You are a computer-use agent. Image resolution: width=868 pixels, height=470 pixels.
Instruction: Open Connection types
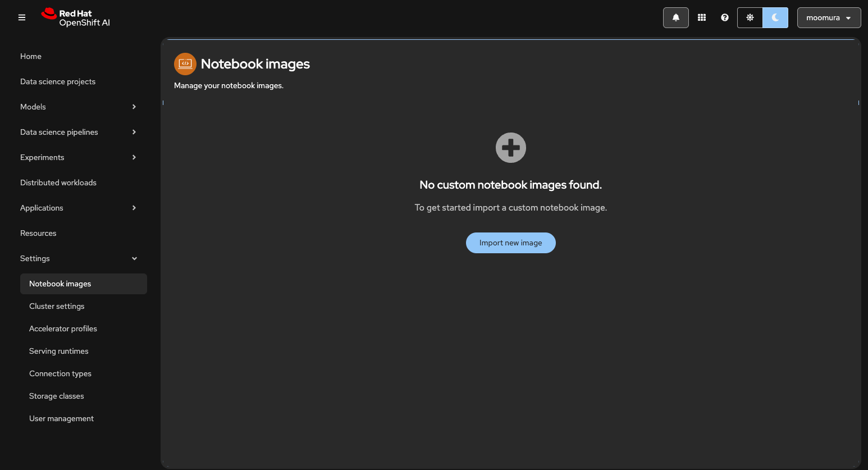click(84, 373)
